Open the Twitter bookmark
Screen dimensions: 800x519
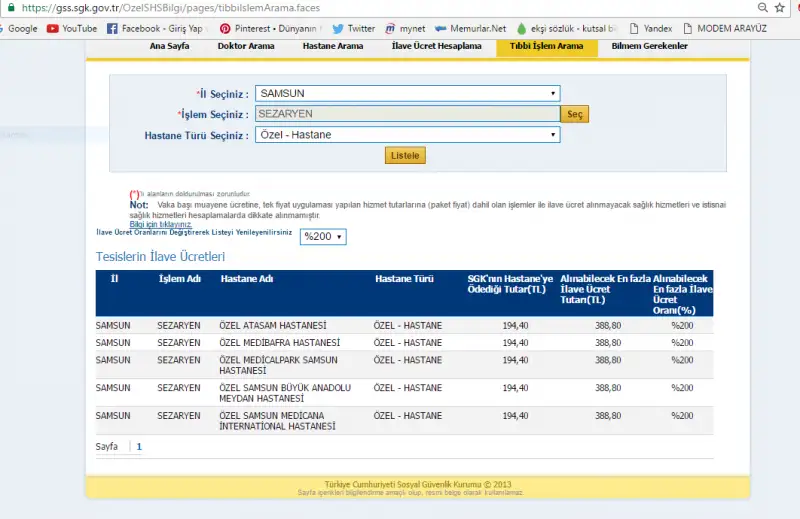click(x=353, y=29)
